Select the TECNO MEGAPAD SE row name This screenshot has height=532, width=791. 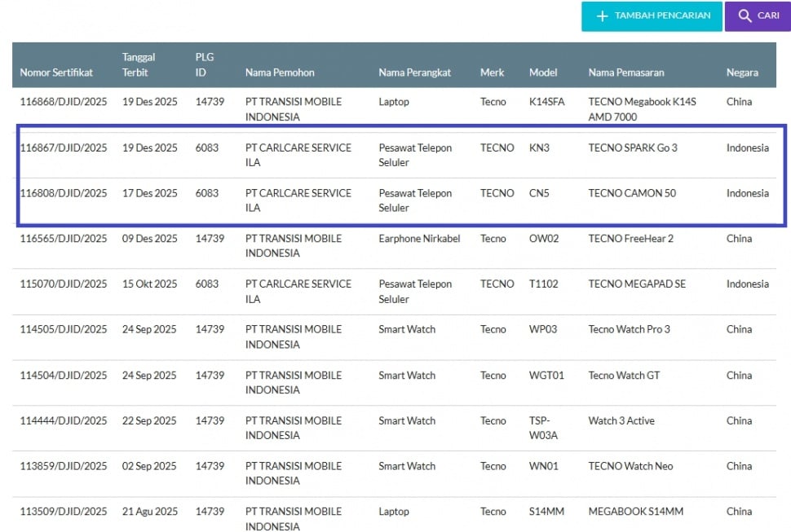pos(637,284)
